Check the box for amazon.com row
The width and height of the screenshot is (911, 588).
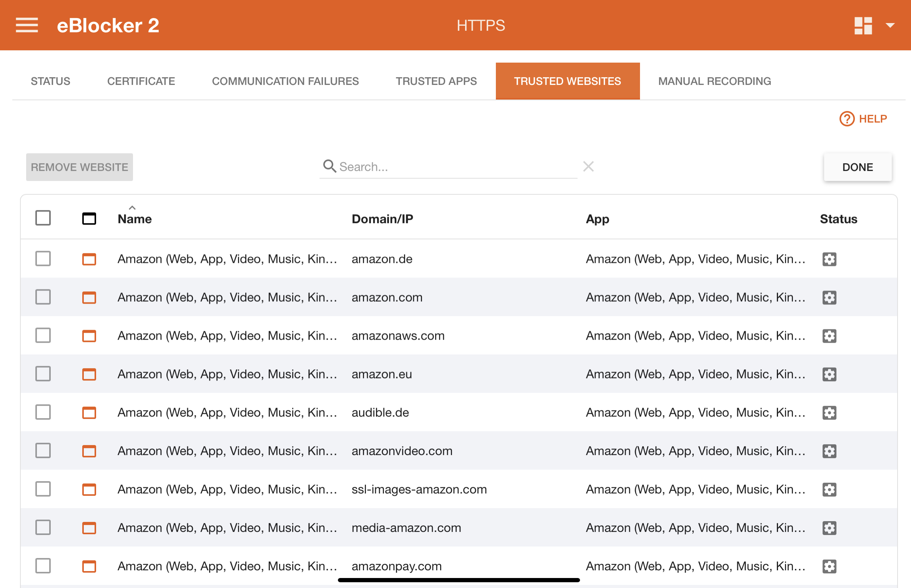43,297
